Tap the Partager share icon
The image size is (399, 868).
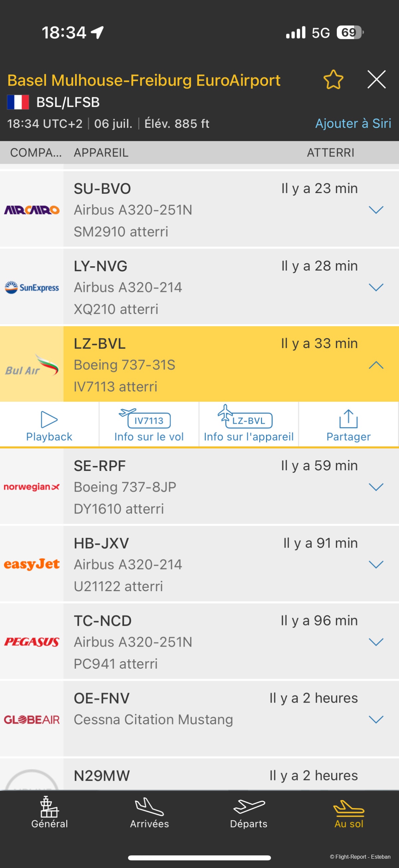click(x=348, y=425)
